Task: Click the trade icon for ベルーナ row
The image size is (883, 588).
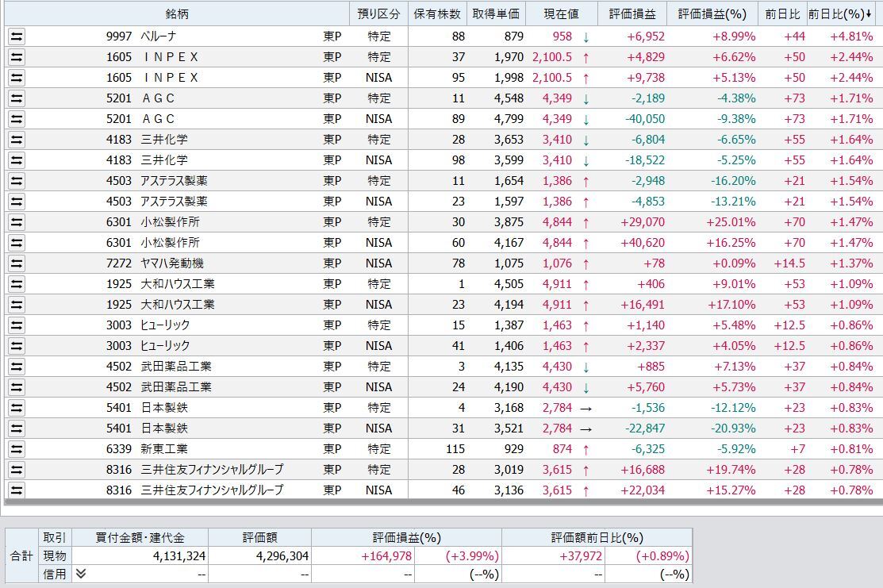Action: pos(17,37)
